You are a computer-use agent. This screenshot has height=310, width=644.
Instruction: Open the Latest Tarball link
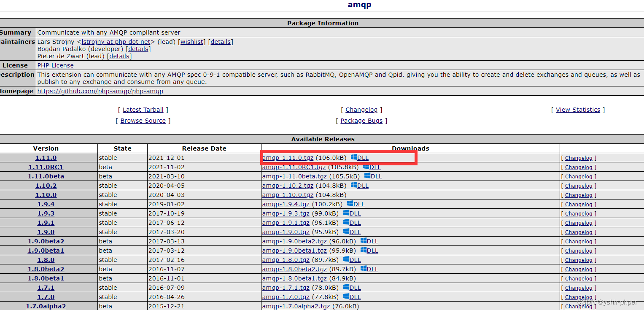click(143, 109)
